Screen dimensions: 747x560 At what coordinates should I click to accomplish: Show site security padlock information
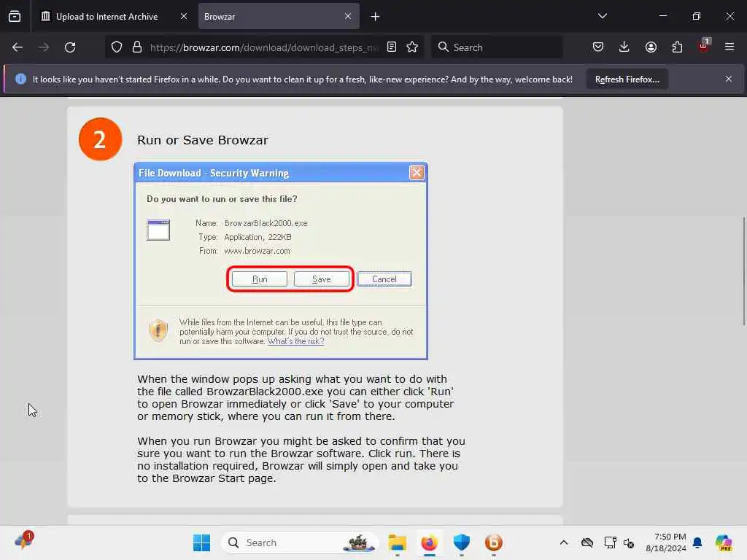click(x=137, y=47)
